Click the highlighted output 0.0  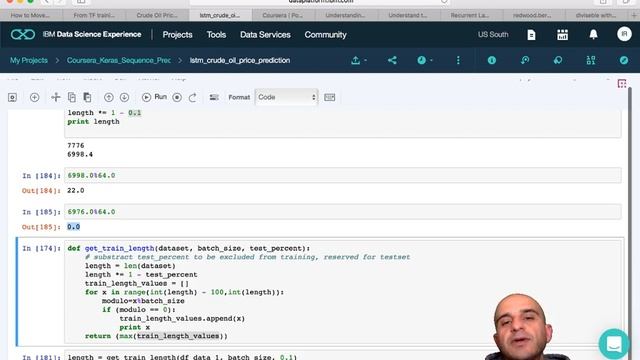click(73, 227)
